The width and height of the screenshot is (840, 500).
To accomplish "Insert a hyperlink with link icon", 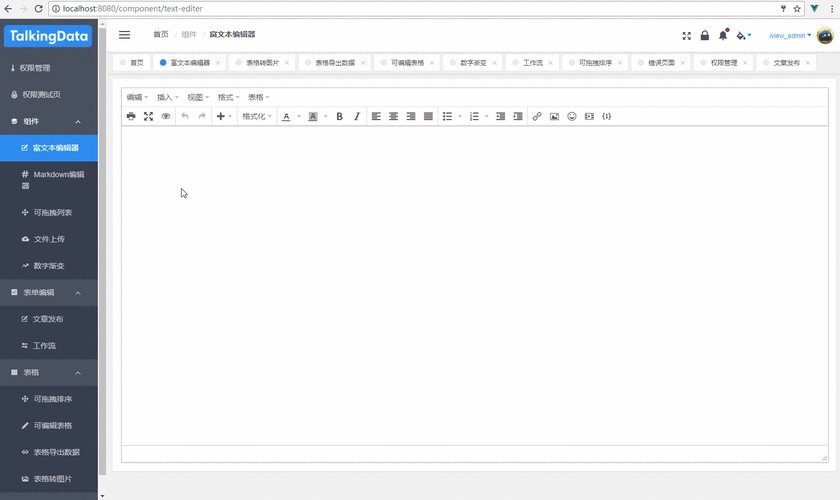I will [x=537, y=116].
